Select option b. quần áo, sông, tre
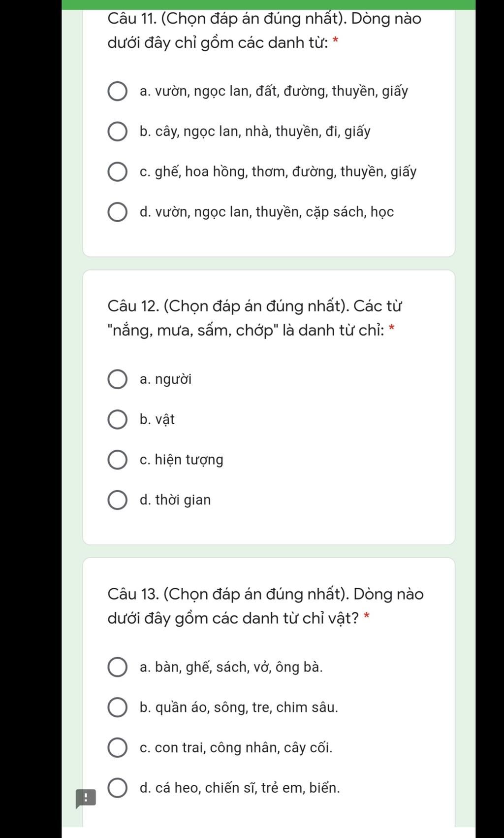 (x=117, y=708)
